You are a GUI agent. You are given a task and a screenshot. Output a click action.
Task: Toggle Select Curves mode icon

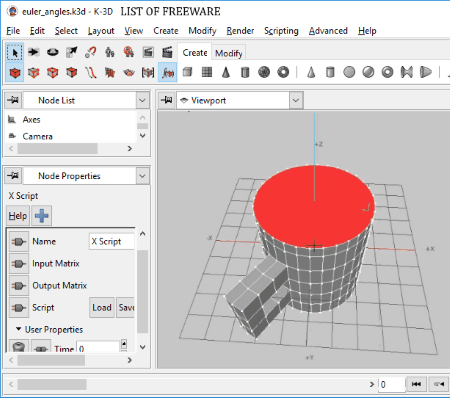click(x=91, y=72)
